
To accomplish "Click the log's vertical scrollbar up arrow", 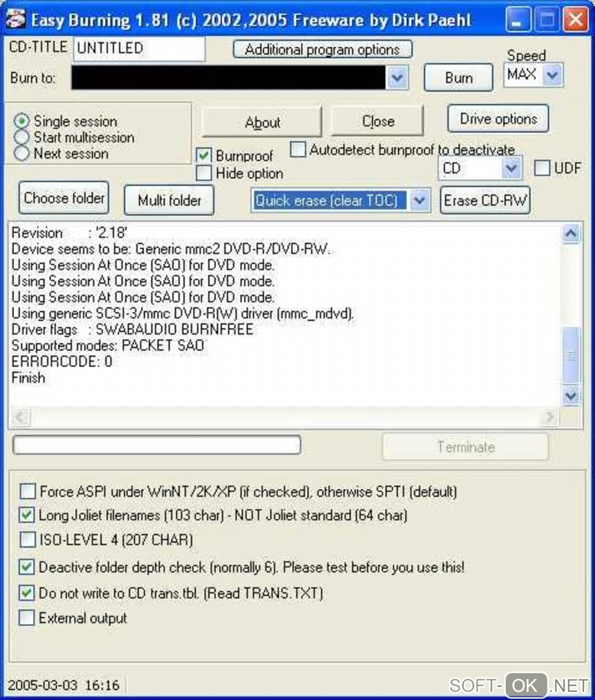I will (x=570, y=234).
